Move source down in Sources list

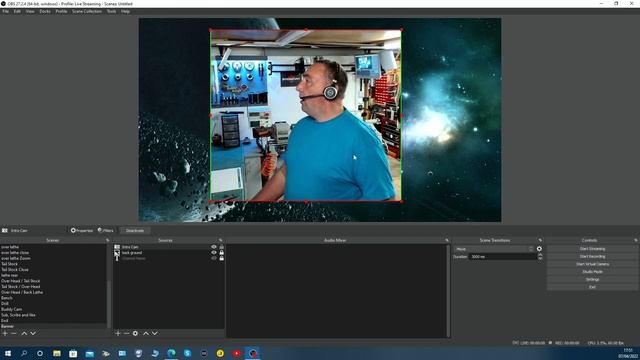(x=155, y=333)
